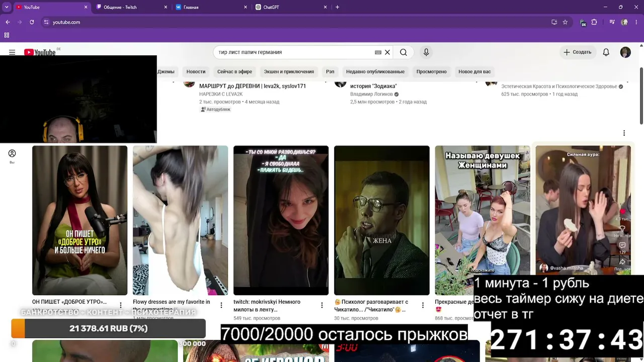Image resolution: width=644 pixels, height=362 pixels.
Task: Select the Экшен и приключения chip
Action: (289, 71)
